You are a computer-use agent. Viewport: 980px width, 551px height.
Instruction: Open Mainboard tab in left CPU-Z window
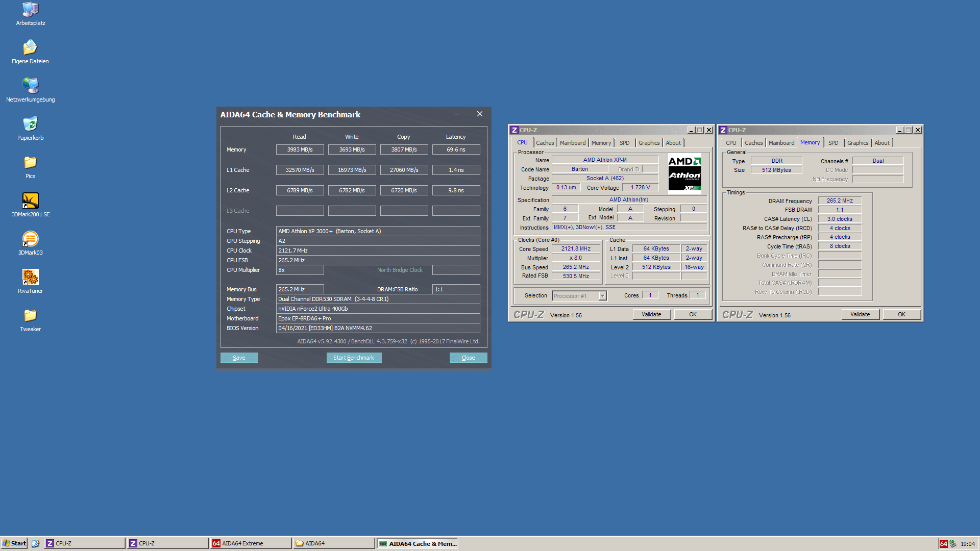tap(573, 143)
